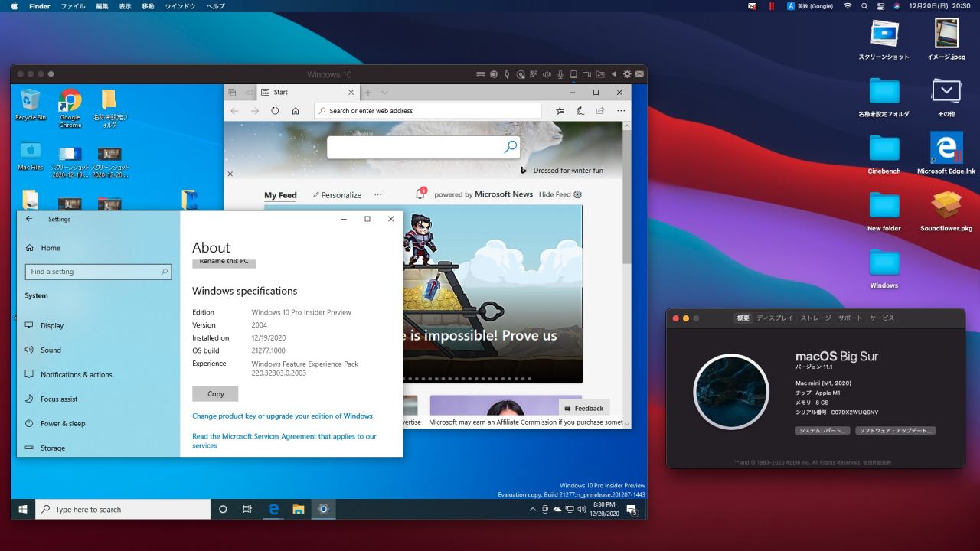Click システムレポート button

point(823,431)
